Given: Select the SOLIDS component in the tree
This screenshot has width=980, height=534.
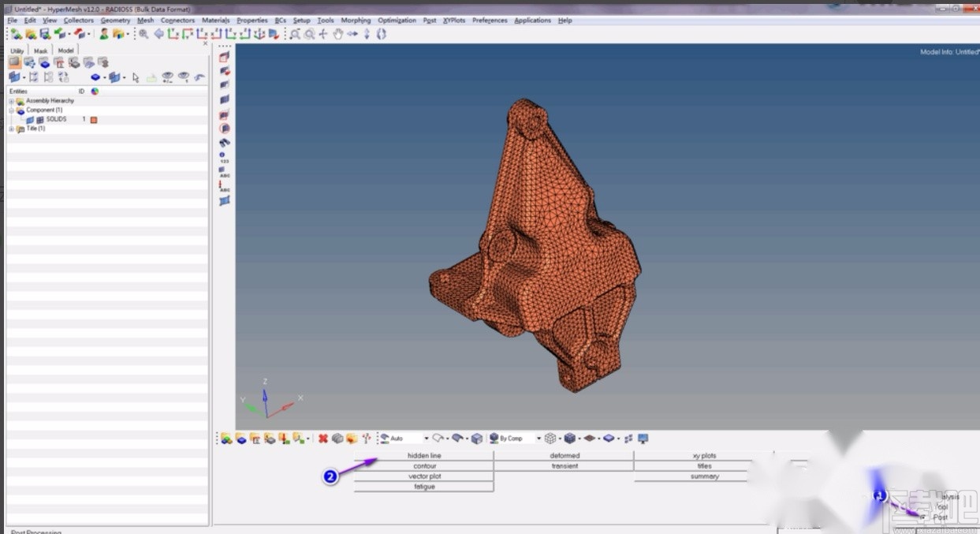Looking at the screenshot, I should pos(56,119).
